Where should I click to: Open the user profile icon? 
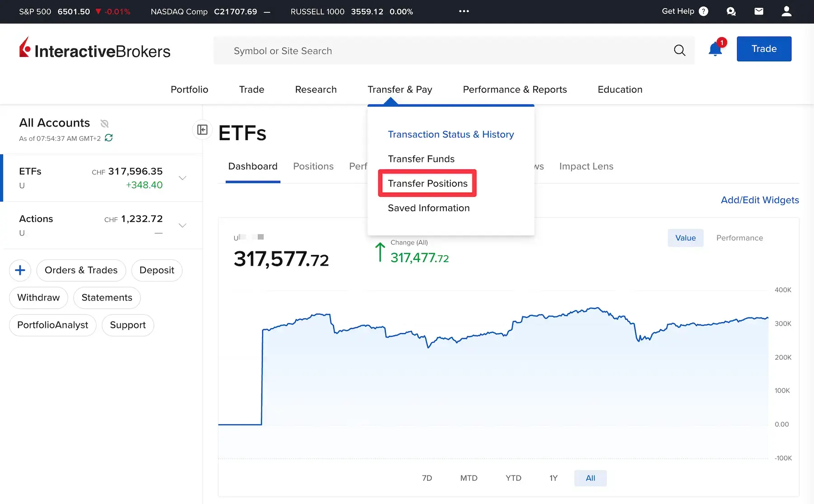(x=787, y=11)
